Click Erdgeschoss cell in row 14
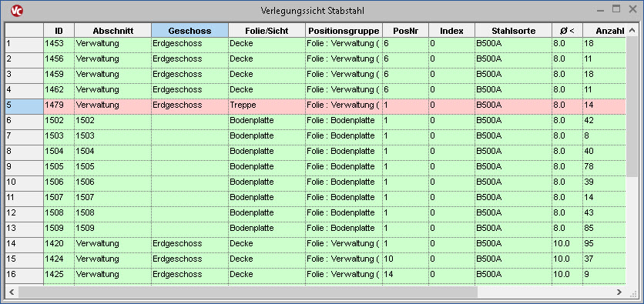 point(190,245)
